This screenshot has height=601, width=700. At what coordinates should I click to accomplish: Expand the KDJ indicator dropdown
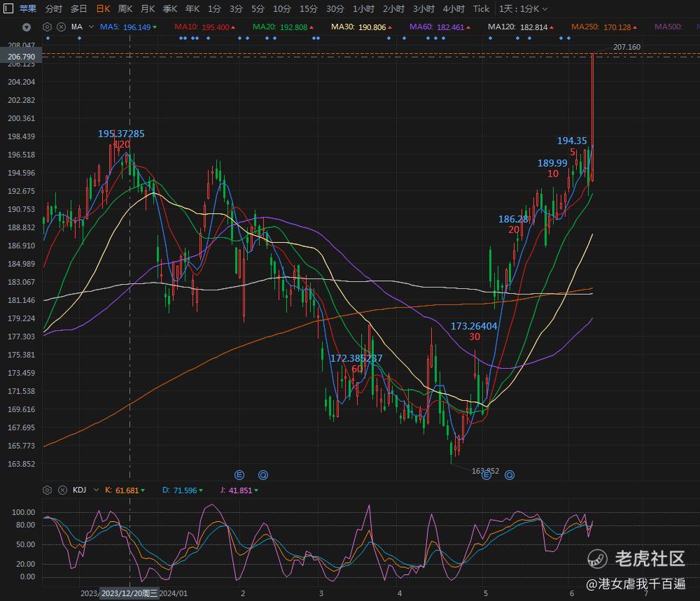(x=96, y=490)
